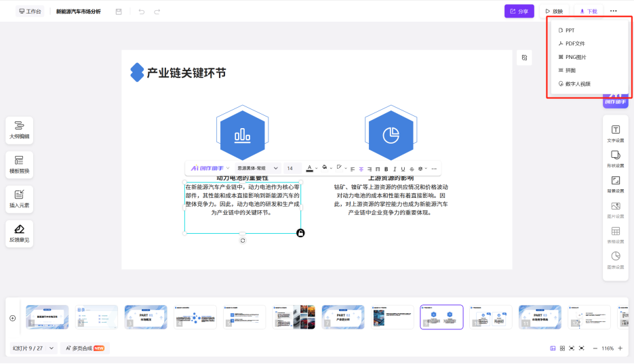Click the layout icon beside the slide canvas
Viewport: 634px width, 364px height.
[524, 58]
